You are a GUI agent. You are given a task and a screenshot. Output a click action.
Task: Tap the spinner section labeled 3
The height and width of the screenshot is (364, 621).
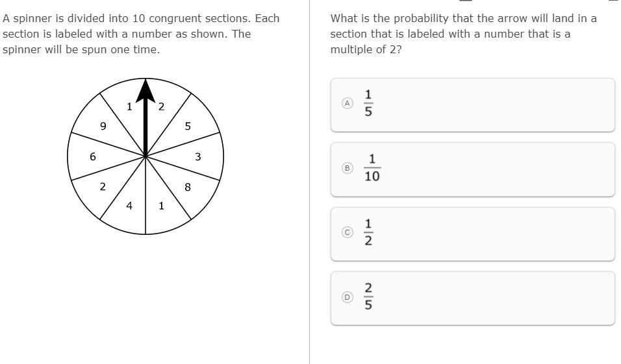pos(198,156)
